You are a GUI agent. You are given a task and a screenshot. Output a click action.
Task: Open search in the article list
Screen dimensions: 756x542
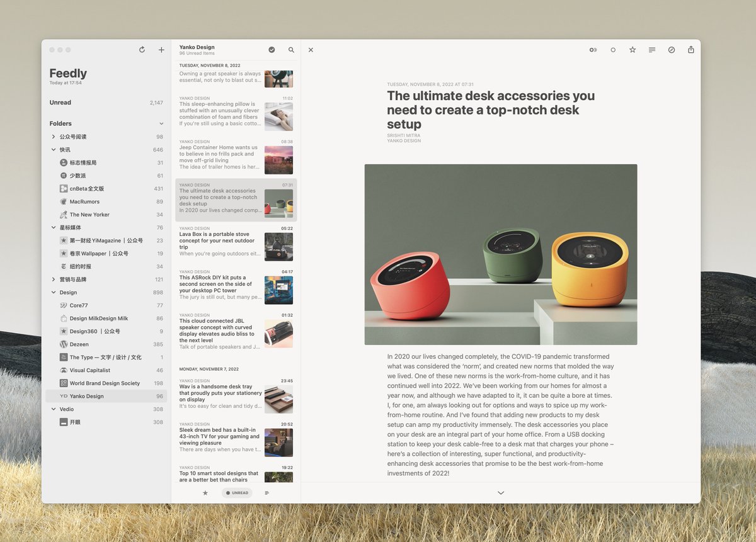pos(291,50)
